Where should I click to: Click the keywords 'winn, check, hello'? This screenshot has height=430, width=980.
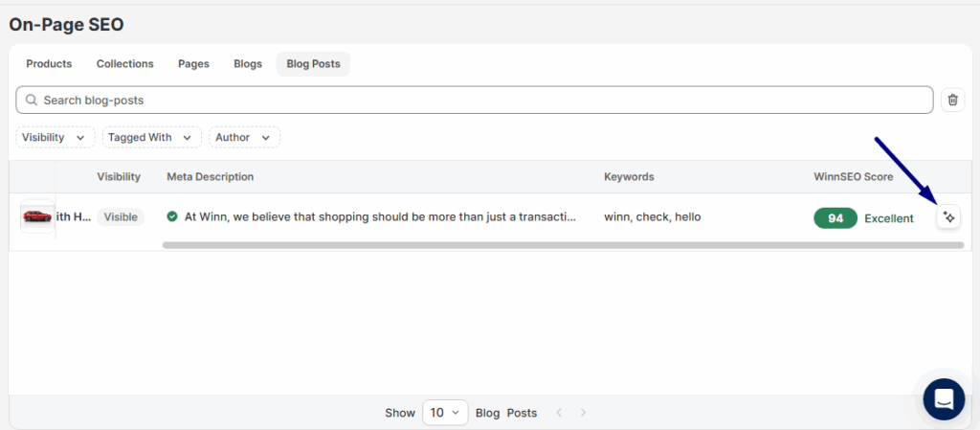653,216
